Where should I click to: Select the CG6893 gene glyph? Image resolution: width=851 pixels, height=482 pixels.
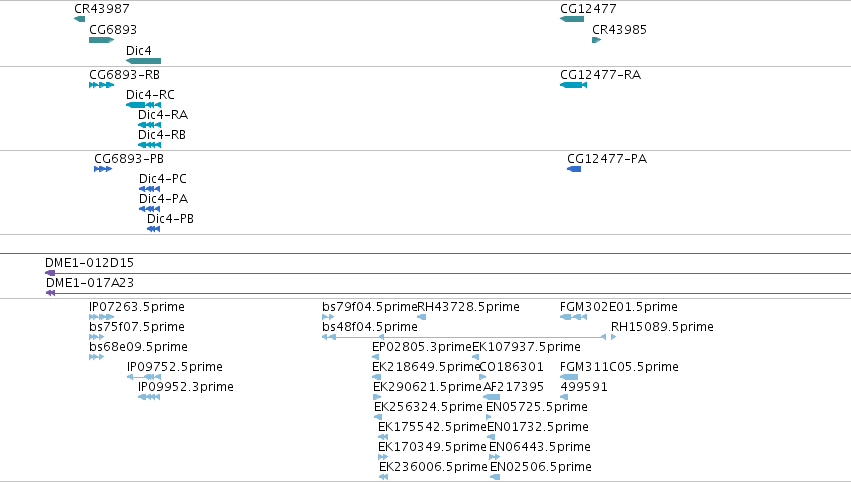[x=101, y=40]
